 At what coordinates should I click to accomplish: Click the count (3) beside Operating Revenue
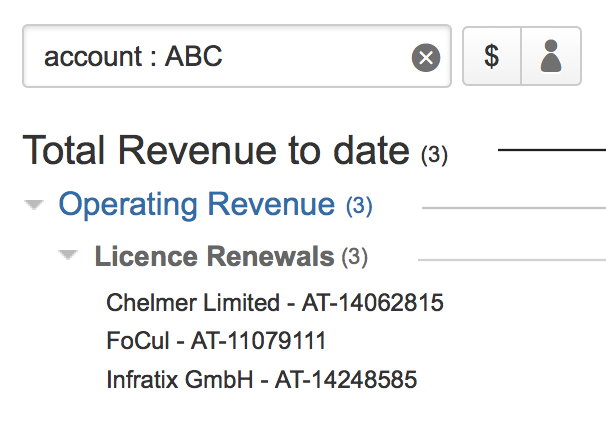(x=359, y=207)
